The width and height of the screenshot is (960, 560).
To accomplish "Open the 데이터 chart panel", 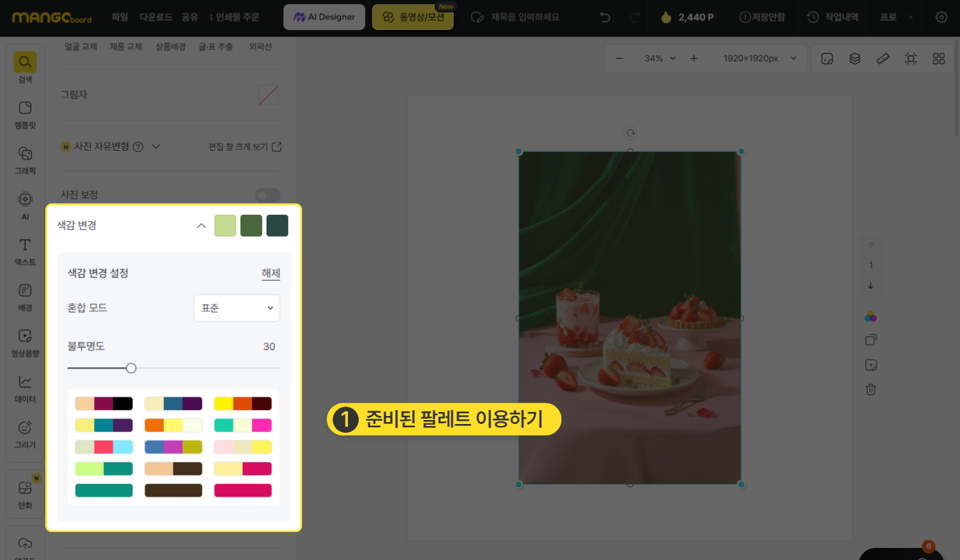I will (25, 389).
